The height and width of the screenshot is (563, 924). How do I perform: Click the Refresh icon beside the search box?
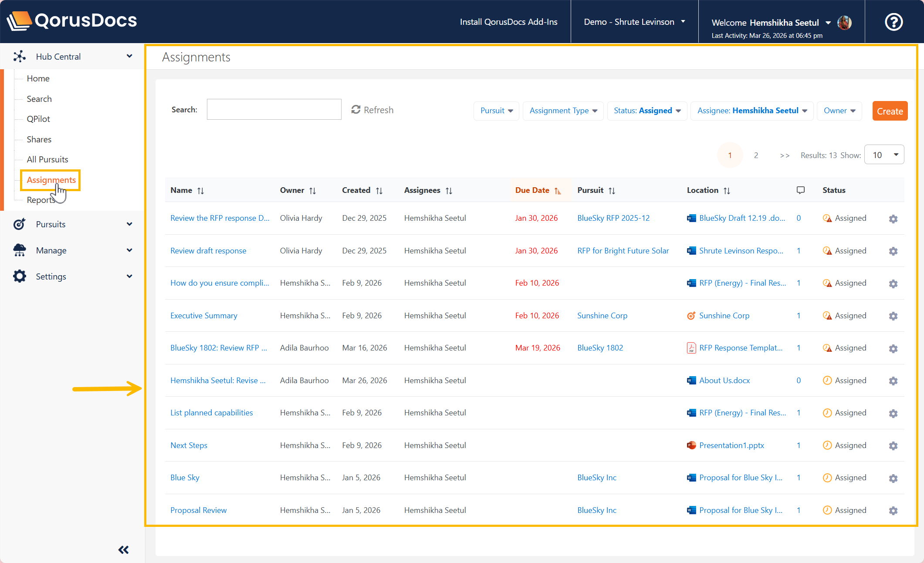tap(356, 110)
